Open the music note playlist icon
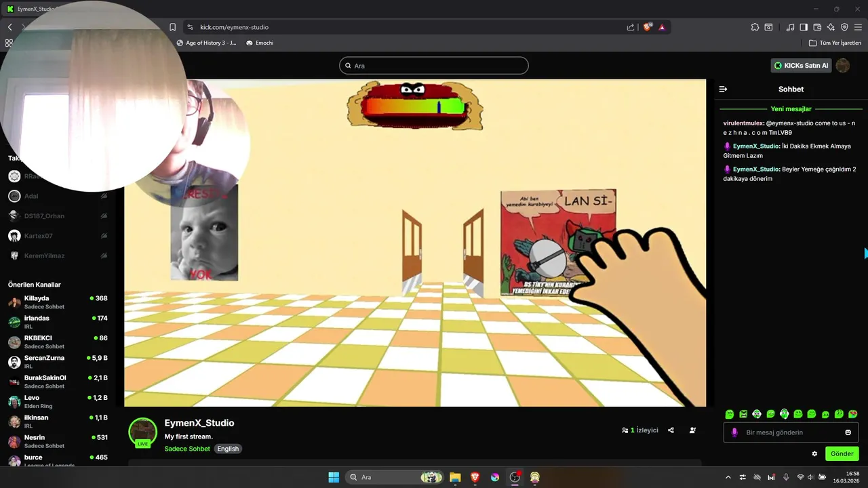 (790, 27)
